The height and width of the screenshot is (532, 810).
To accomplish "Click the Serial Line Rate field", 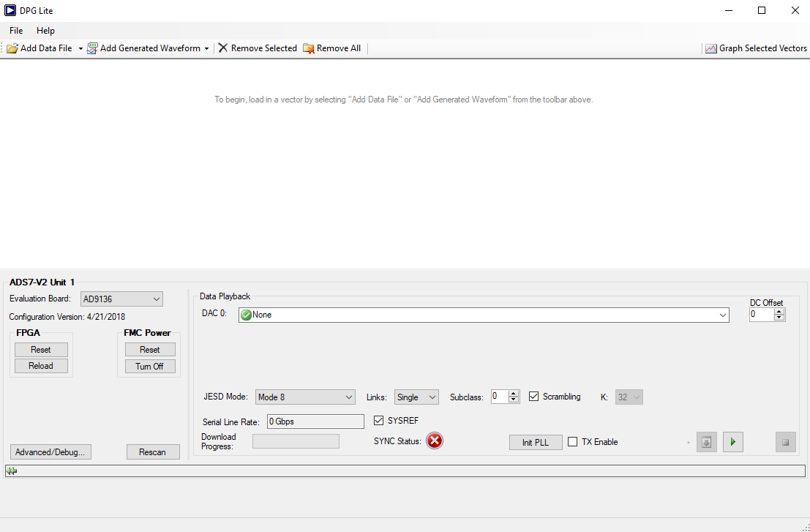I will (315, 422).
